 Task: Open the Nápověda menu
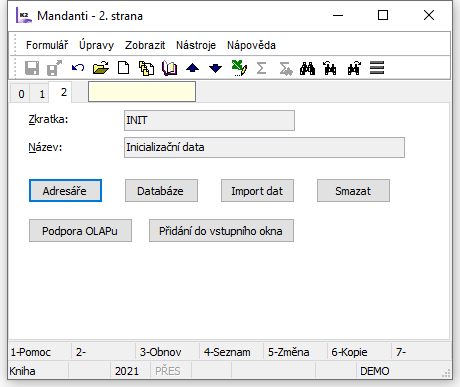(251, 45)
